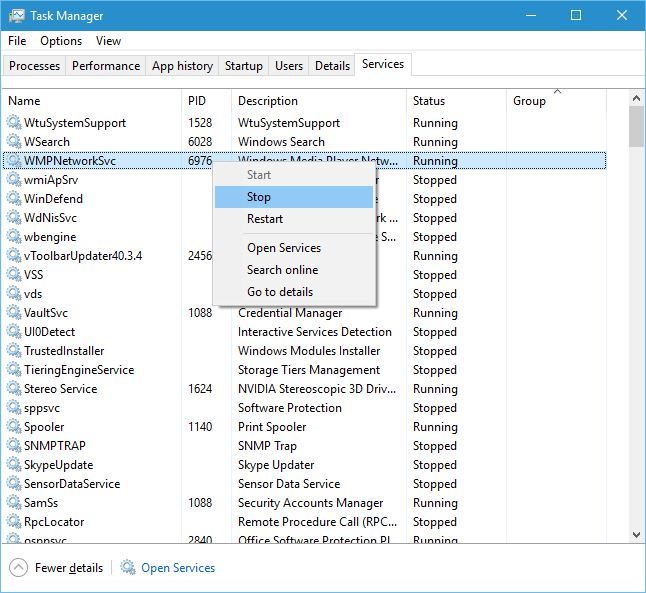This screenshot has height=593, width=646.
Task: Click the gear icon beside sppsvc
Action: (14, 408)
